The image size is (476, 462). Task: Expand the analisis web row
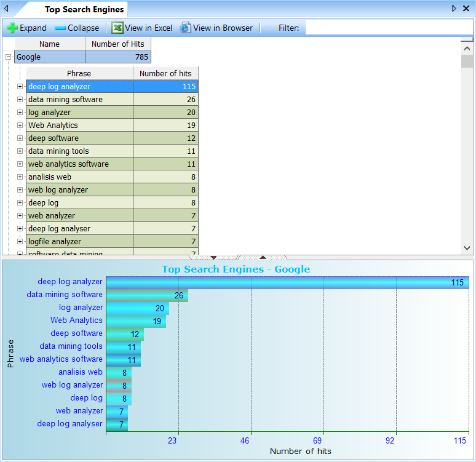click(x=20, y=177)
